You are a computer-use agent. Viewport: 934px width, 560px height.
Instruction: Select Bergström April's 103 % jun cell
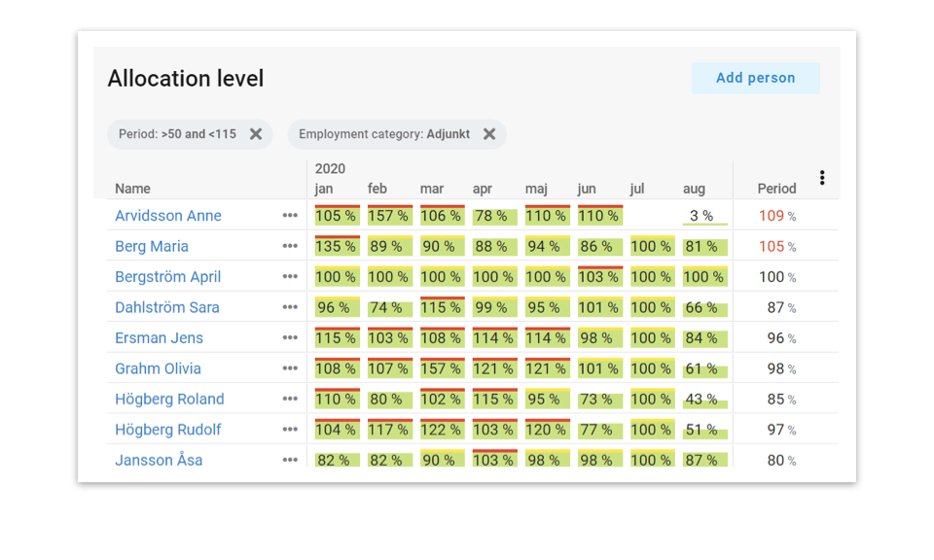click(598, 276)
